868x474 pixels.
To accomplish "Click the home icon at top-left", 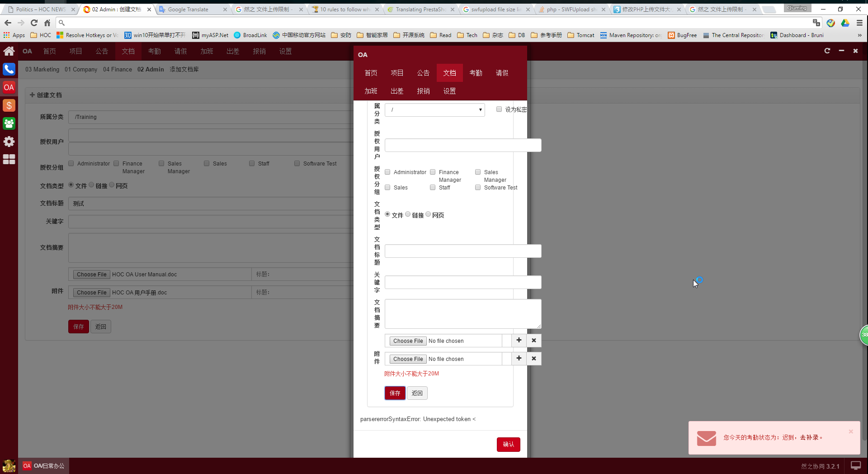I will point(9,51).
